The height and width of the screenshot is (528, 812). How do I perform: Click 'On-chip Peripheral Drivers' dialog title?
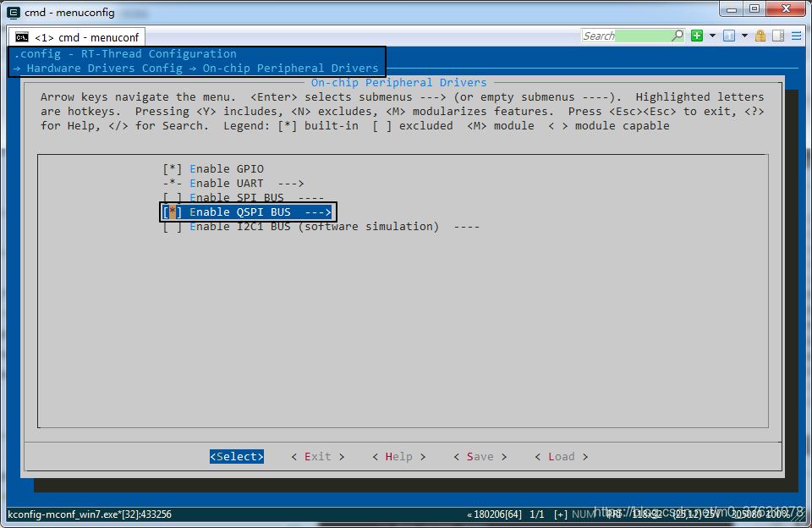398,82
